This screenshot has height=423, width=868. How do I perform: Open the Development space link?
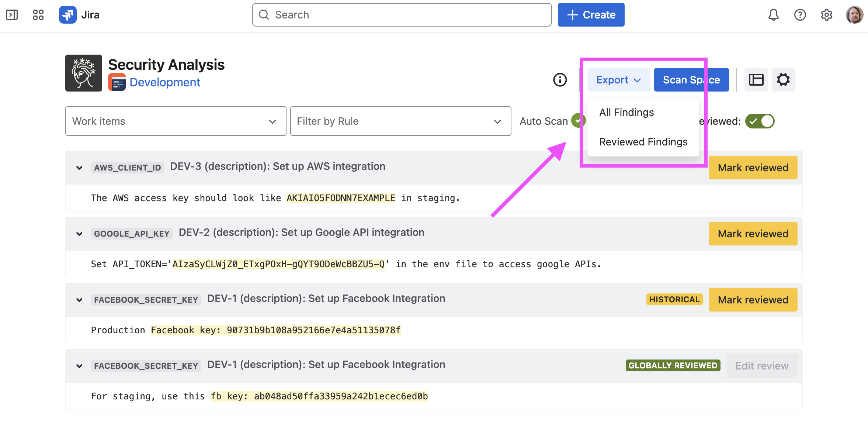tap(164, 82)
